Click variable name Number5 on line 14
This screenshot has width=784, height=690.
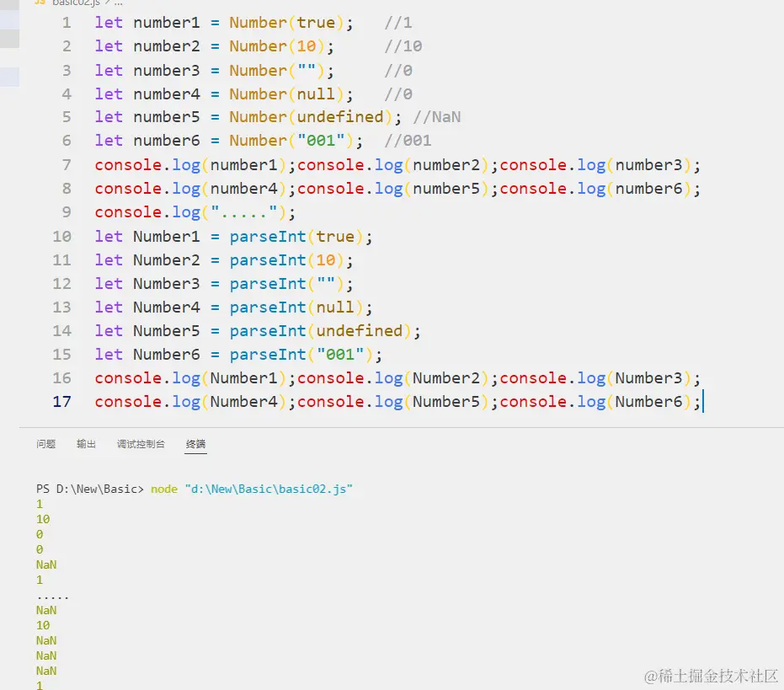pos(167,331)
